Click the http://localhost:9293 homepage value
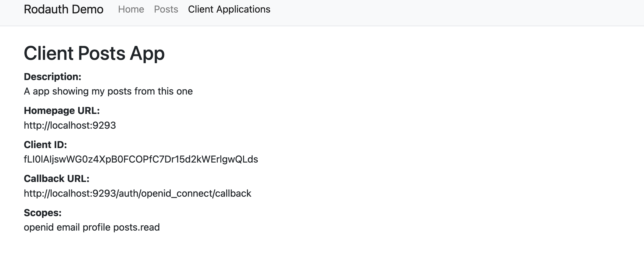The image size is (644, 265). [x=70, y=125]
